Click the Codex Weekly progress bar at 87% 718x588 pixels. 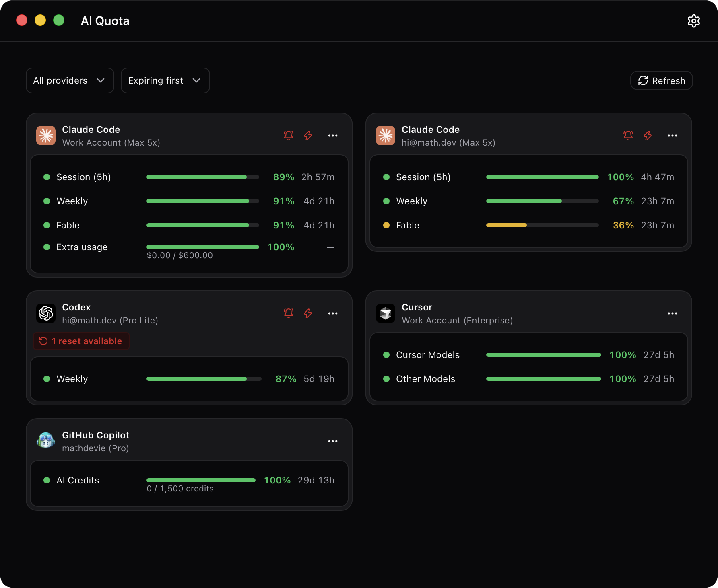pyautogui.click(x=204, y=379)
